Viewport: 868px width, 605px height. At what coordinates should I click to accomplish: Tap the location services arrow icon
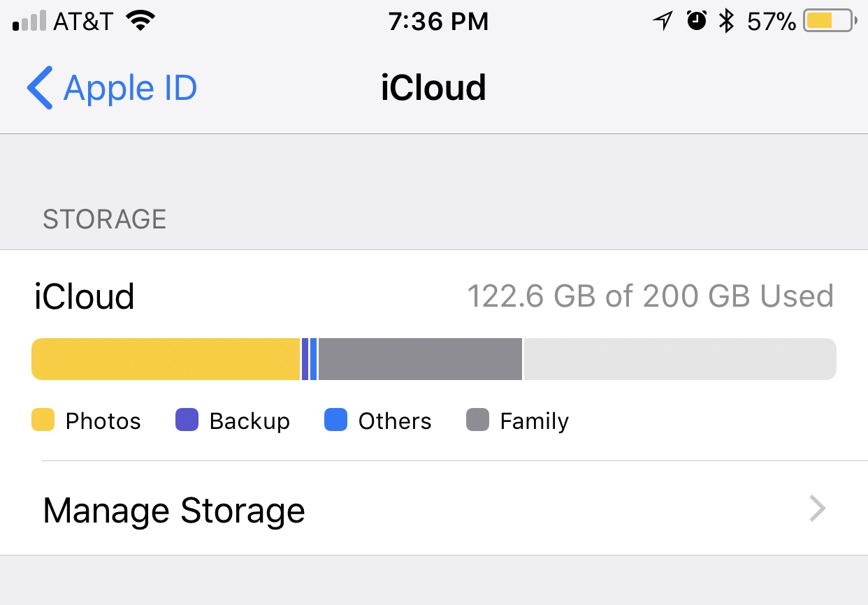(x=663, y=22)
